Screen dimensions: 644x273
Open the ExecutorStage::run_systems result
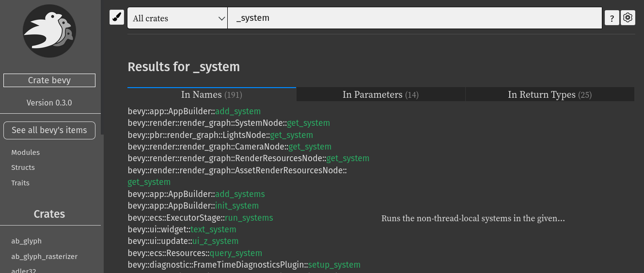coord(249,218)
